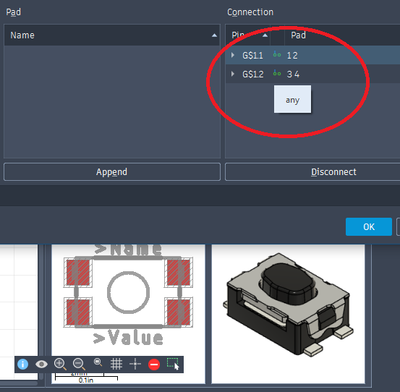Choose the 'any' popup option
The height and width of the screenshot is (392, 400).
292,99
